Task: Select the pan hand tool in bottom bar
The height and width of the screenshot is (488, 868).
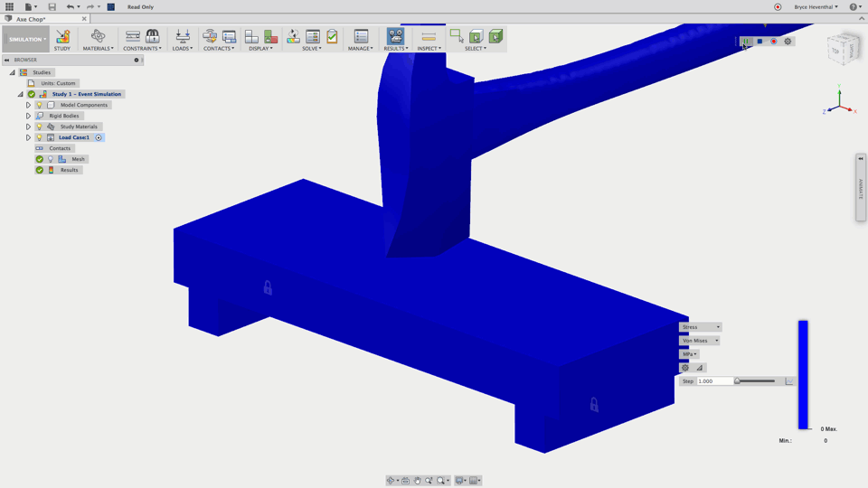Action: (418, 480)
